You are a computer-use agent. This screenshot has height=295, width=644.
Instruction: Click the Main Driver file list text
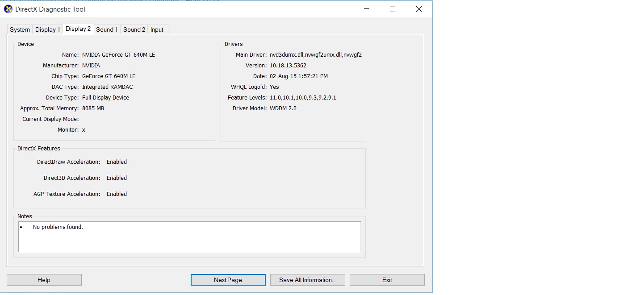315,55
